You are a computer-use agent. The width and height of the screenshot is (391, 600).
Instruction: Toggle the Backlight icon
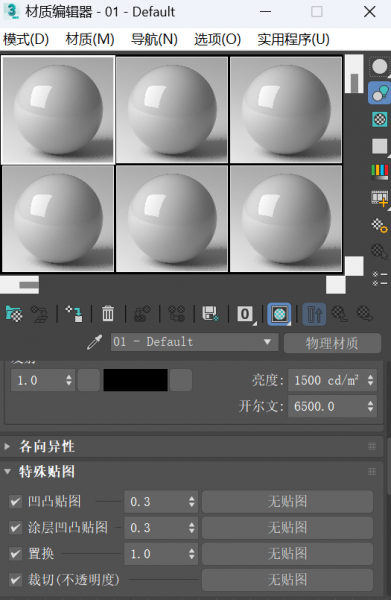[x=380, y=93]
